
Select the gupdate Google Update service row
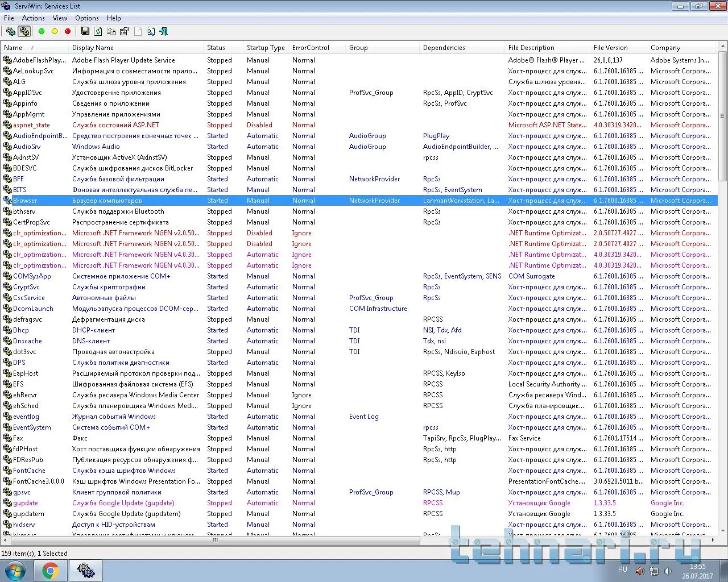tap(26, 503)
